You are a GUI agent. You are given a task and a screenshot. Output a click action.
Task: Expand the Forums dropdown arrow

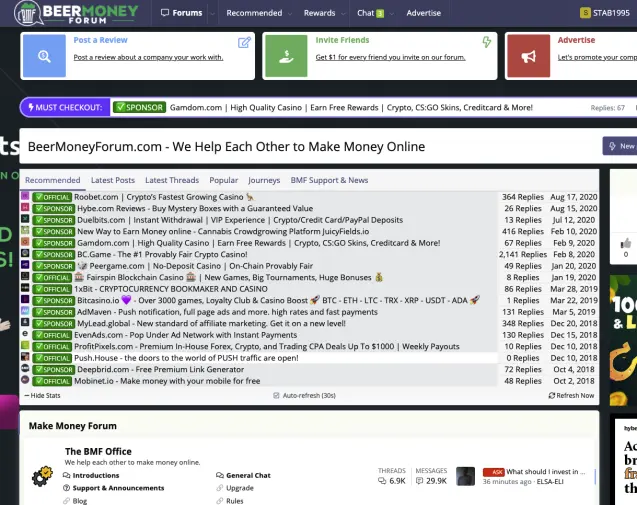[212, 13]
